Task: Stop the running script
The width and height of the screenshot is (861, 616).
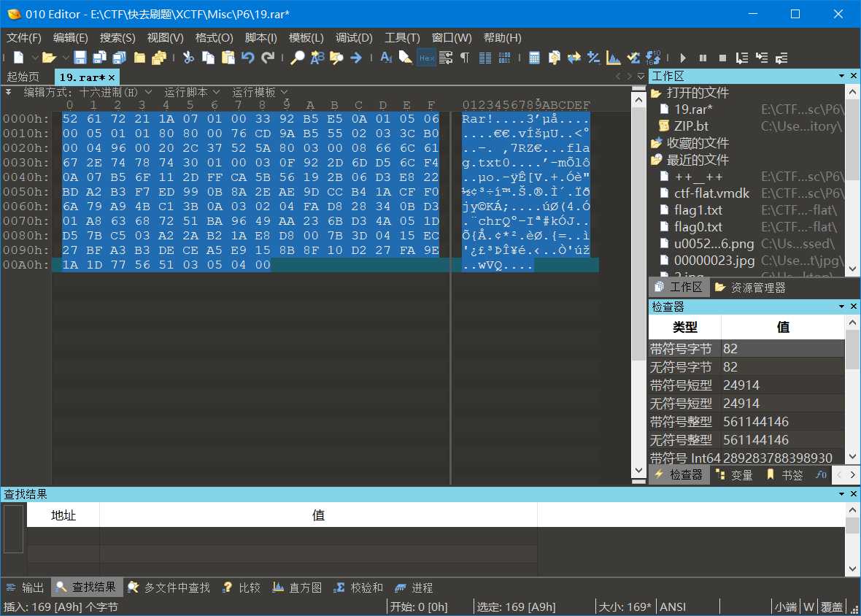Action: point(722,58)
